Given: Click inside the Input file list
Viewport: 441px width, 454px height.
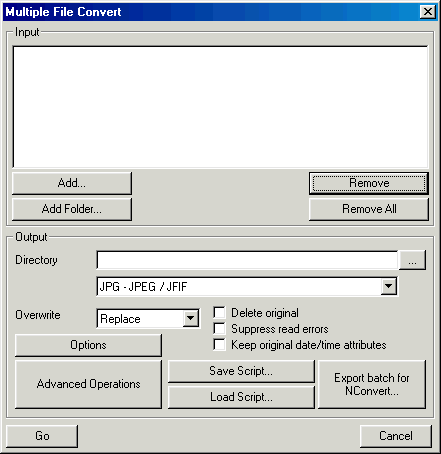Looking at the screenshot, I should point(220,107).
